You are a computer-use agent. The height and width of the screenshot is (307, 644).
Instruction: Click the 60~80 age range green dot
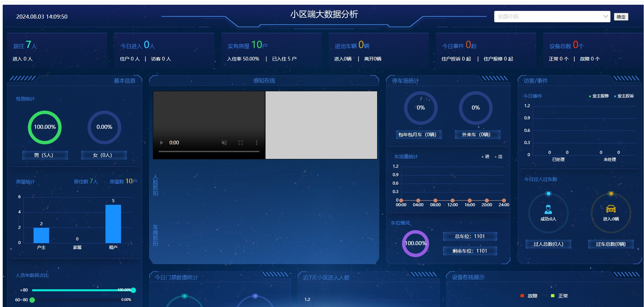pyautogui.click(x=32, y=300)
